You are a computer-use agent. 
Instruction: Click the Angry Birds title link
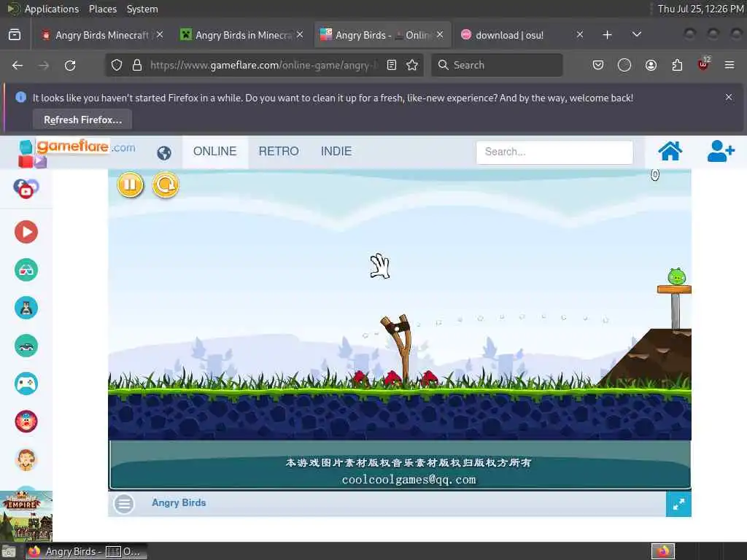179,503
